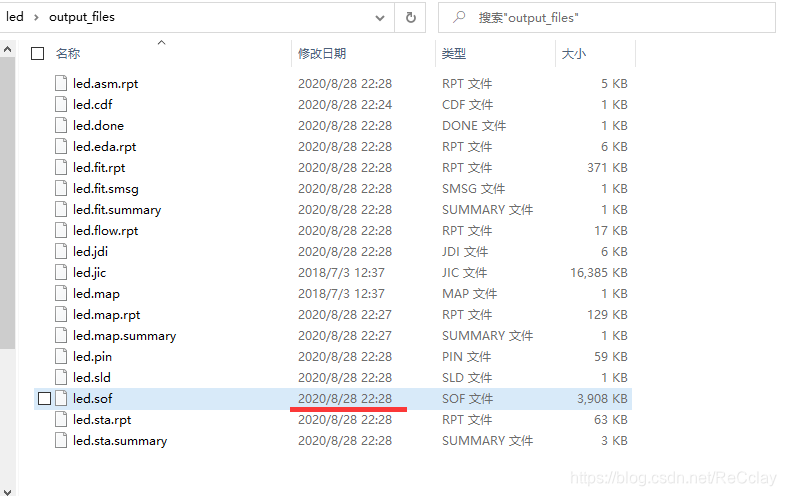
Task: Click the search box for output_files
Action: pos(607,18)
